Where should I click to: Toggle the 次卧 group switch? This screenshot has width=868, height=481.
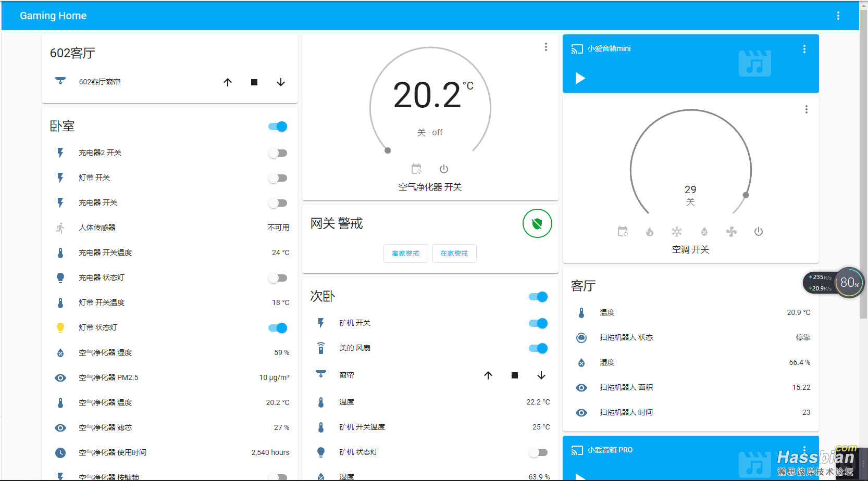point(538,297)
